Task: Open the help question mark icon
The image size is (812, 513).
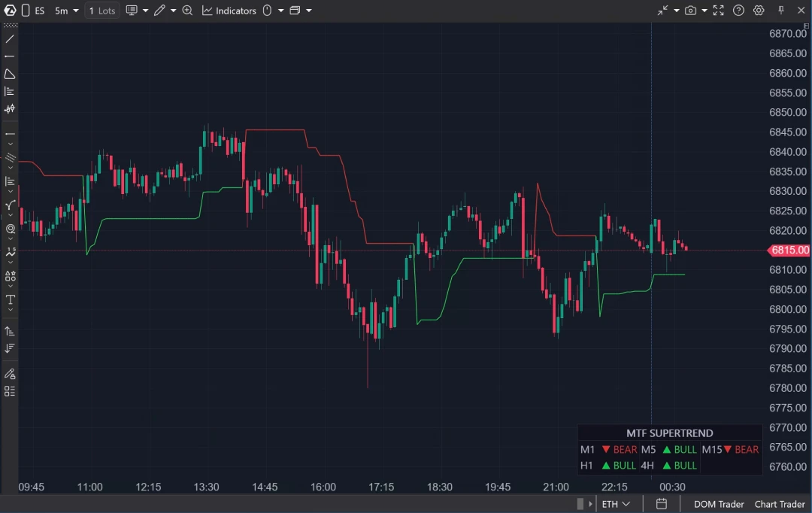Action: (738, 11)
